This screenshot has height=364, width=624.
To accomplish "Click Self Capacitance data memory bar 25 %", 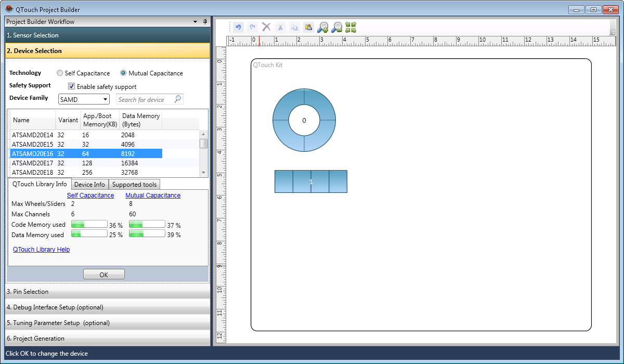I will (x=89, y=234).
